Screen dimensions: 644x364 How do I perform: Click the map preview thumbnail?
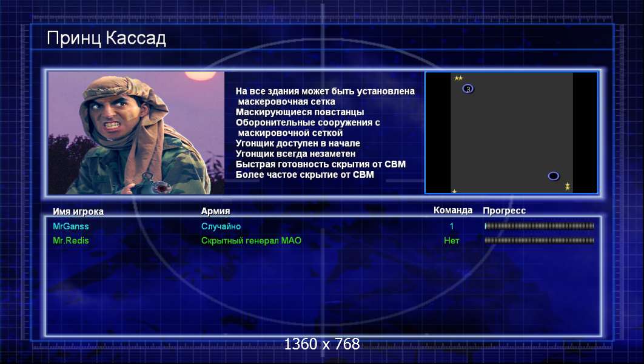[511, 133]
